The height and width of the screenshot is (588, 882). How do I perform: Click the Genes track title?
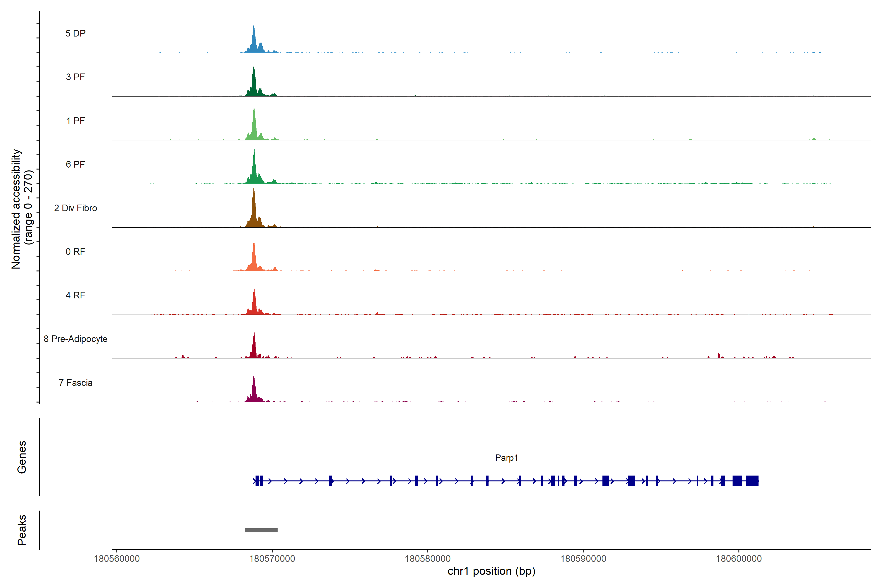(x=22, y=457)
